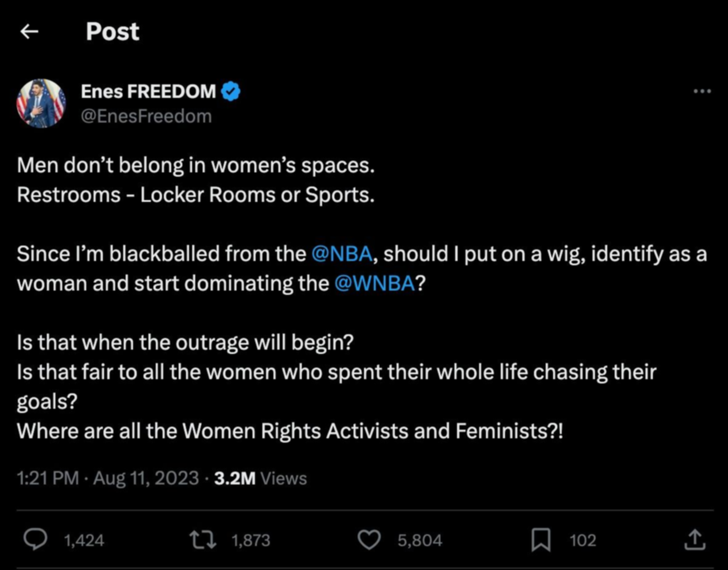The height and width of the screenshot is (570, 728).
Task: Repost using the retweet arrows icon
Action: coord(203,540)
